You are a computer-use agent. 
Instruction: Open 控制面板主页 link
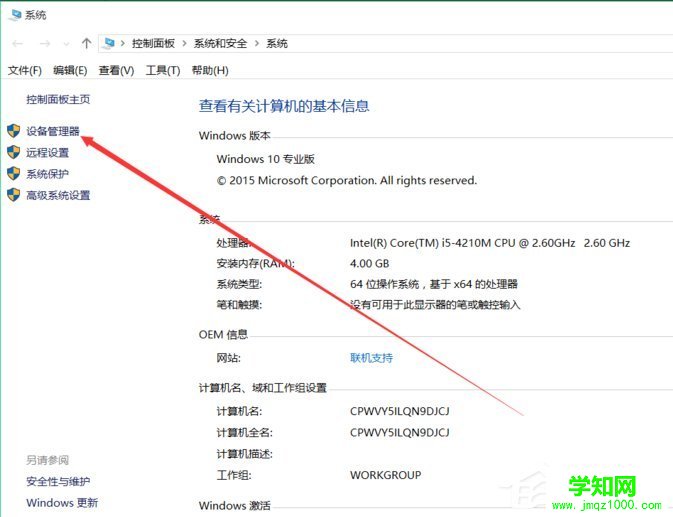58,100
